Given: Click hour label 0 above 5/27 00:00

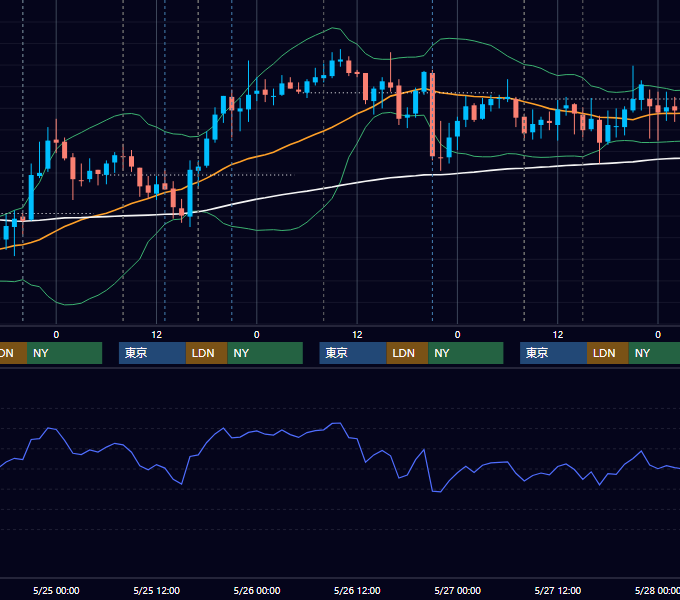Looking at the screenshot, I should (x=458, y=335).
